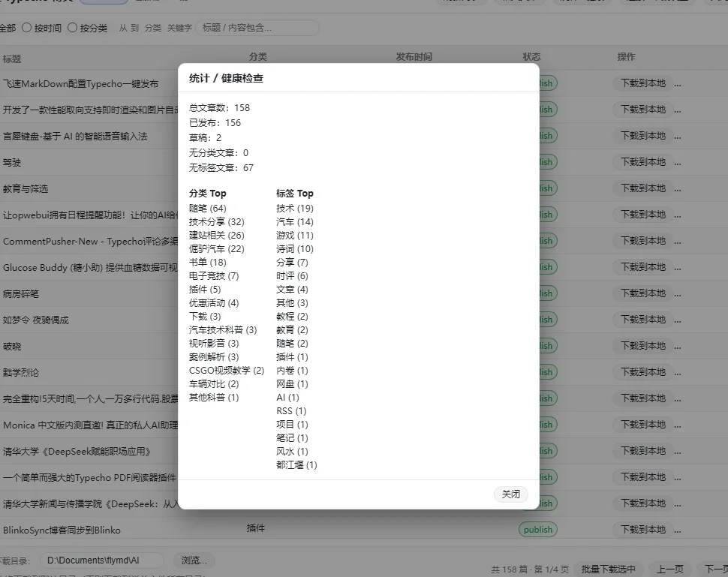Image resolution: width=728 pixels, height=577 pixels.
Task: Open more options (...) for Monica row
Action: click(678, 425)
